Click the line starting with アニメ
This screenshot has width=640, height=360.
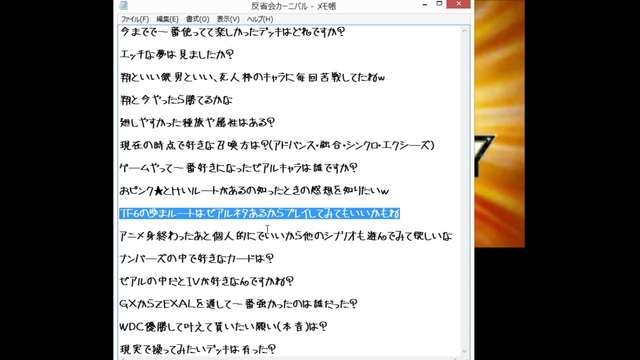click(286, 236)
